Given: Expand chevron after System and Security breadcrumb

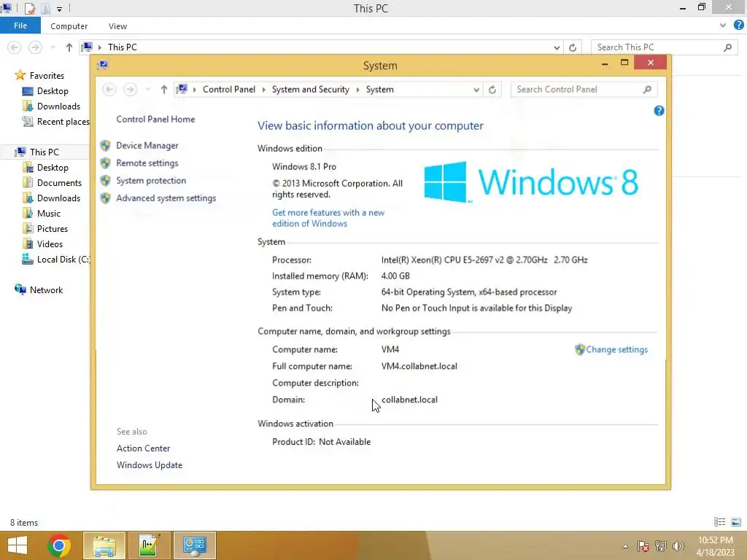Looking at the screenshot, I should pyautogui.click(x=357, y=90).
